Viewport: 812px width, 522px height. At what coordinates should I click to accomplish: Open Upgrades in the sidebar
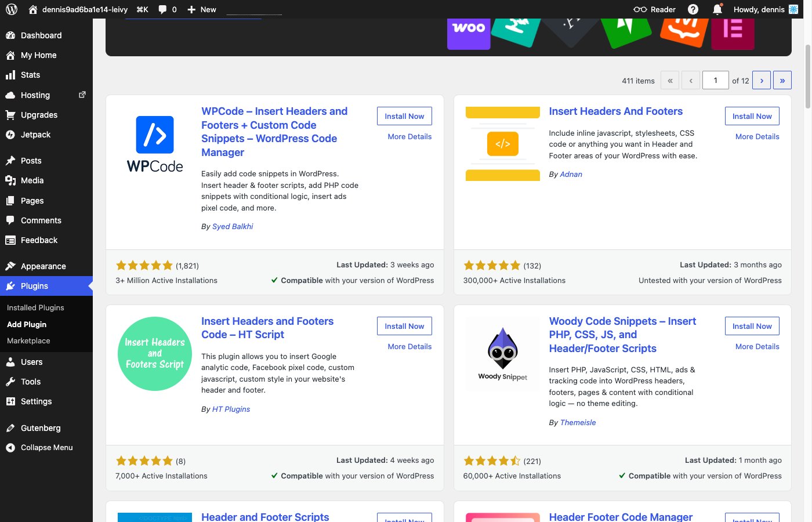(46, 115)
